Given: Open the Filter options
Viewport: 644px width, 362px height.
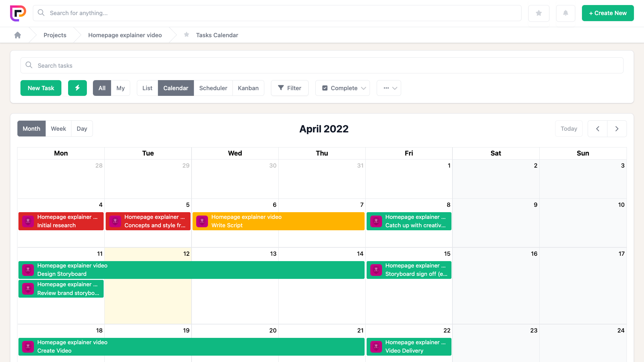Looking at the screenshot, I should point(289,88).
